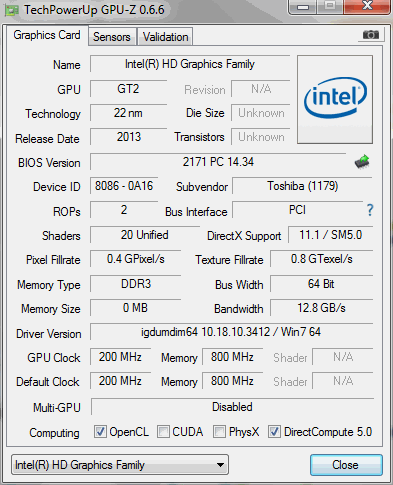Click the Subvendor Toshiba field
The height and width of the screenshot is (485, 393).
[x=302, y=186]
